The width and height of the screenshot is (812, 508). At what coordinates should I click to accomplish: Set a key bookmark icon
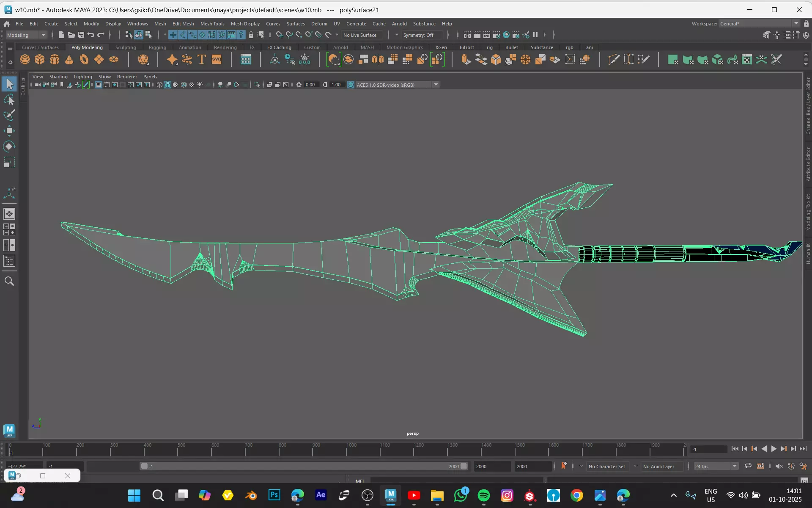[x=564, y=466]
